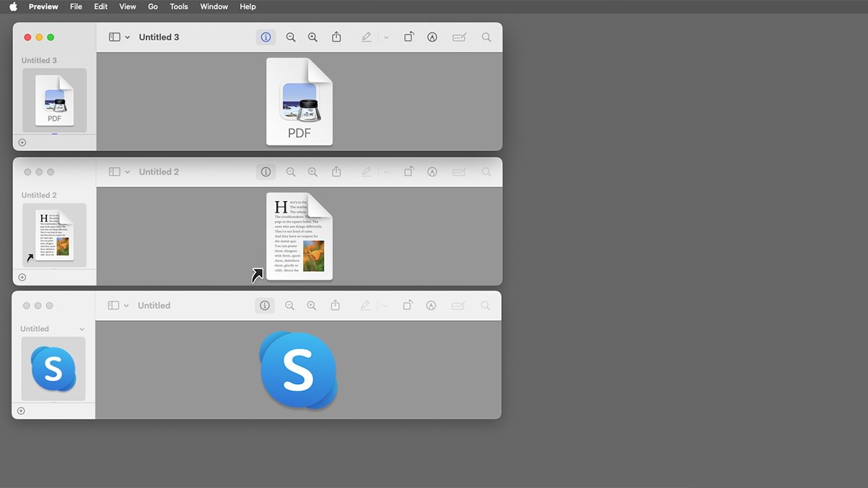Show Markup toolbar in Untitled 3 window
The height and width of the screenshot is (488, 868).
[x=432, y=37]
